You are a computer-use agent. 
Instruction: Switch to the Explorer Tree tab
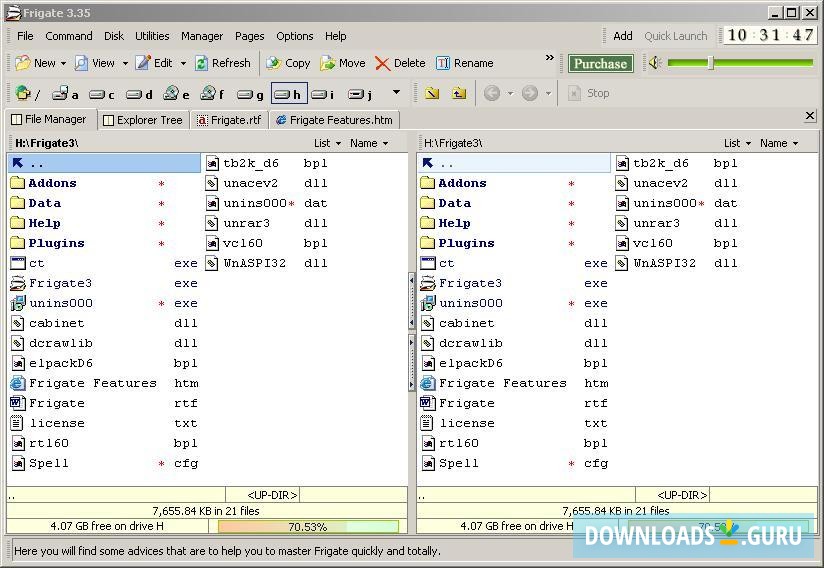(x=142, y=120)
